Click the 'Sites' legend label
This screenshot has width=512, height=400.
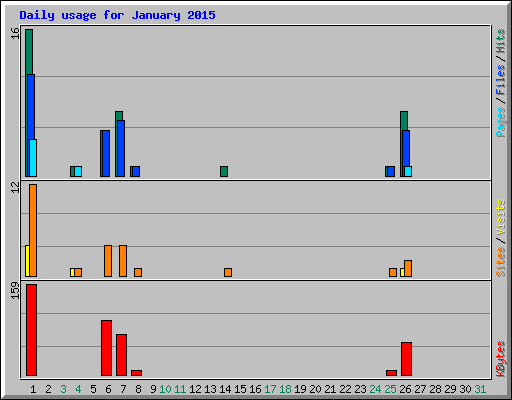500,262
